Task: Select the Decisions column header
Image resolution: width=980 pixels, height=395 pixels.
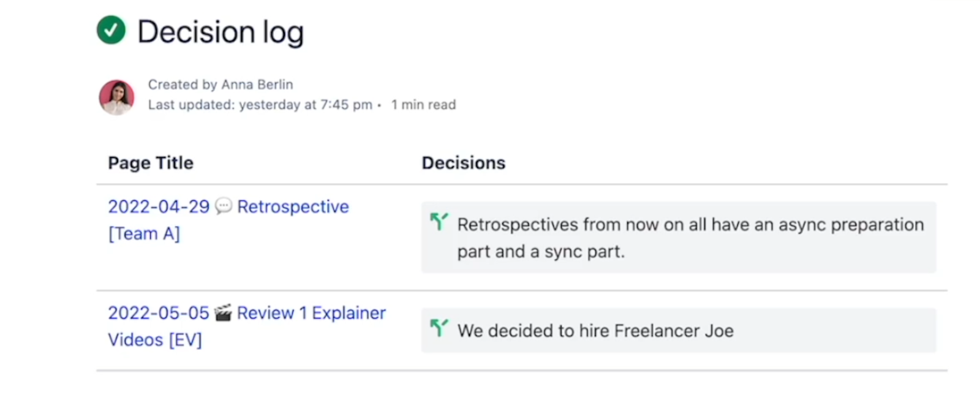Action: pos(464,163)
